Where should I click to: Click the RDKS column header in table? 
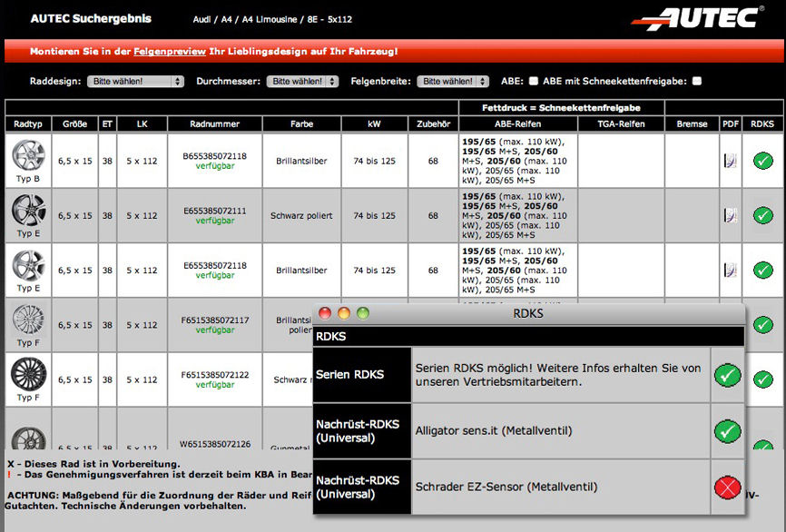point(762,123)
